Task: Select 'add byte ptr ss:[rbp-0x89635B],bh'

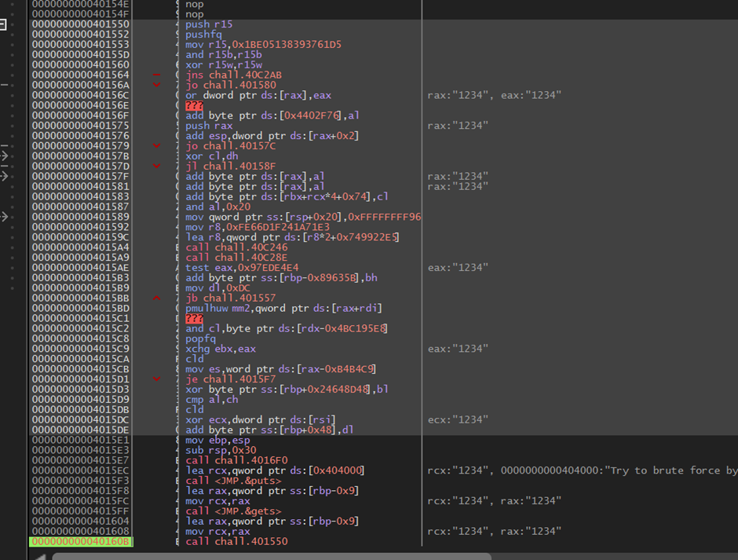Action: [x=281, y=278]
